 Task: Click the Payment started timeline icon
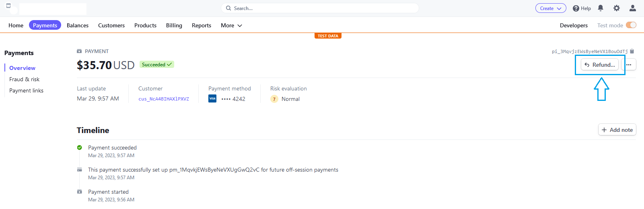click(80, 192)
